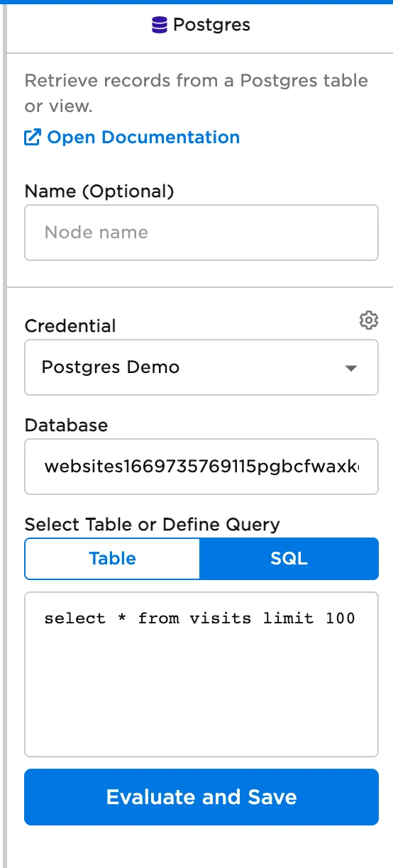Click the Database label text
393x868 pixels.
pos(67,425)
